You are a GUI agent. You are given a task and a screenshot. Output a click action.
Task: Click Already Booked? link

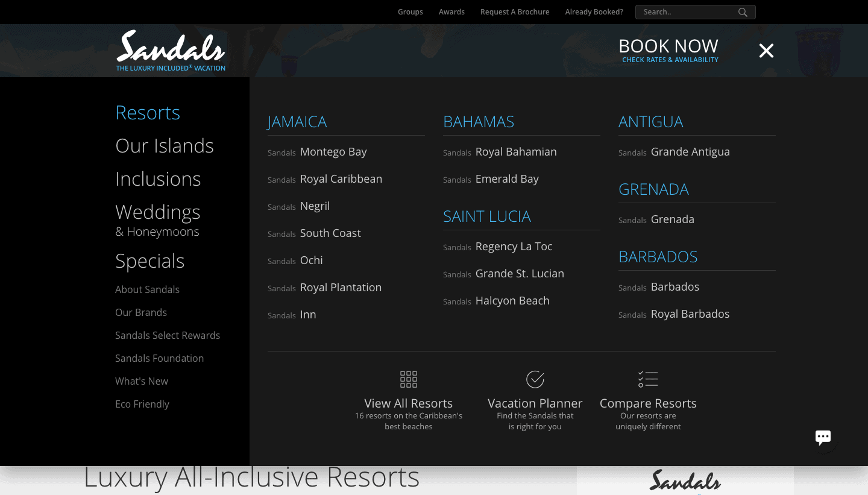594,12
